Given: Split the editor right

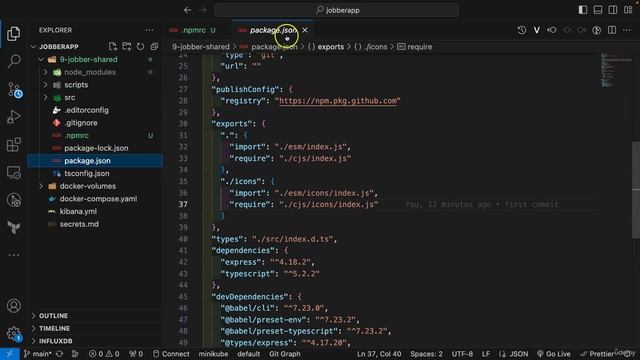Looking at the screenshot, I should coord(612,30).
